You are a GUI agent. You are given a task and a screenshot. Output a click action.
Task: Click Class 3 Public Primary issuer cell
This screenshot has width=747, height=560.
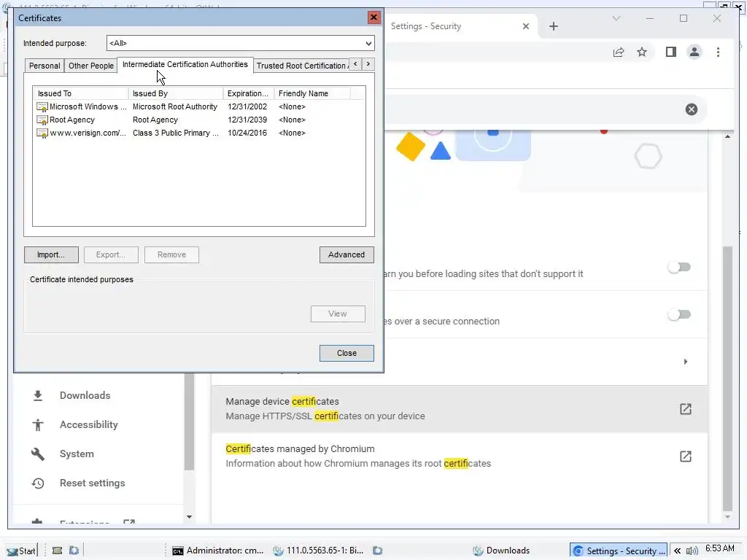(175, 133)
